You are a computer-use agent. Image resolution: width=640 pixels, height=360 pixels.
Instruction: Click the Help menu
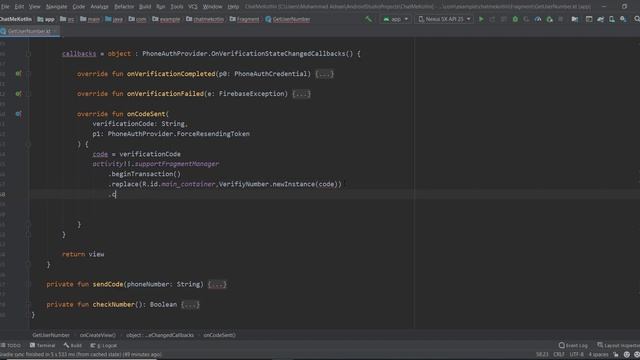233,7
